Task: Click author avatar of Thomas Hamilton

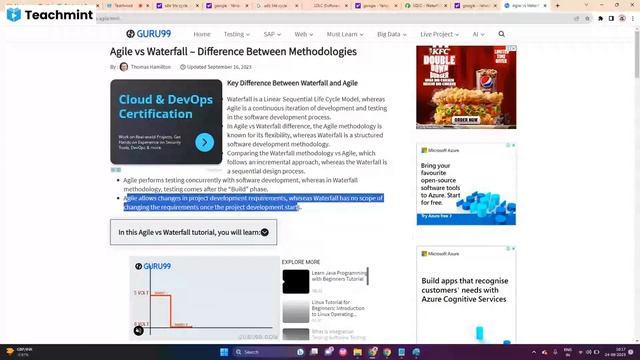Action: [x=124, y=67]
